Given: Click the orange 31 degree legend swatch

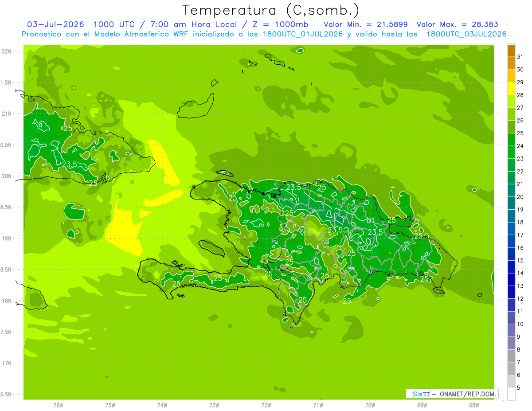Looking at the screenshot, I should pos(511,51).
